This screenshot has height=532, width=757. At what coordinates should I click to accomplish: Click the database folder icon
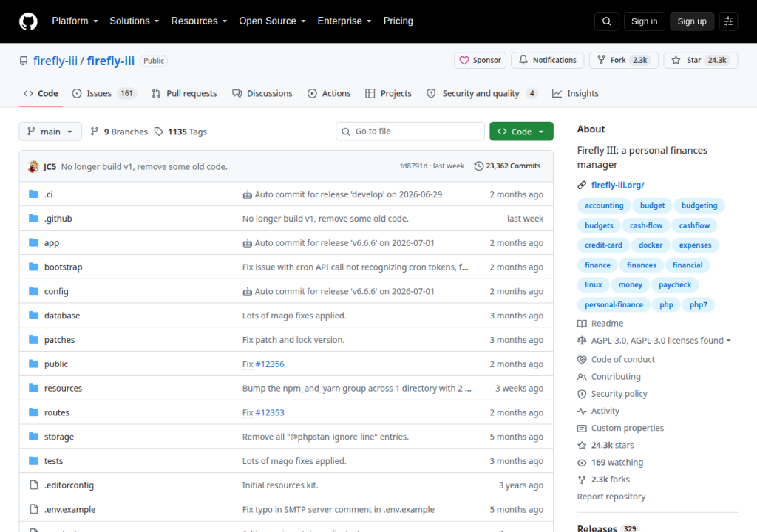point(33,316)
